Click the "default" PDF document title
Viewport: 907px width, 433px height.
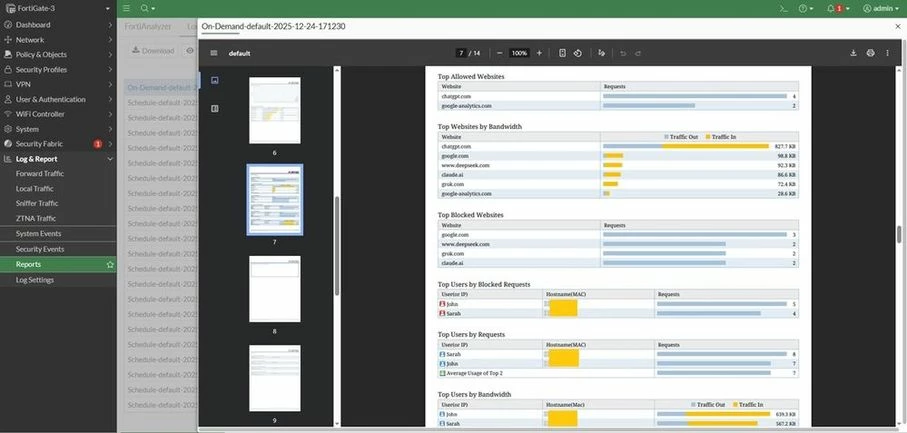click(x=239, y=53)
